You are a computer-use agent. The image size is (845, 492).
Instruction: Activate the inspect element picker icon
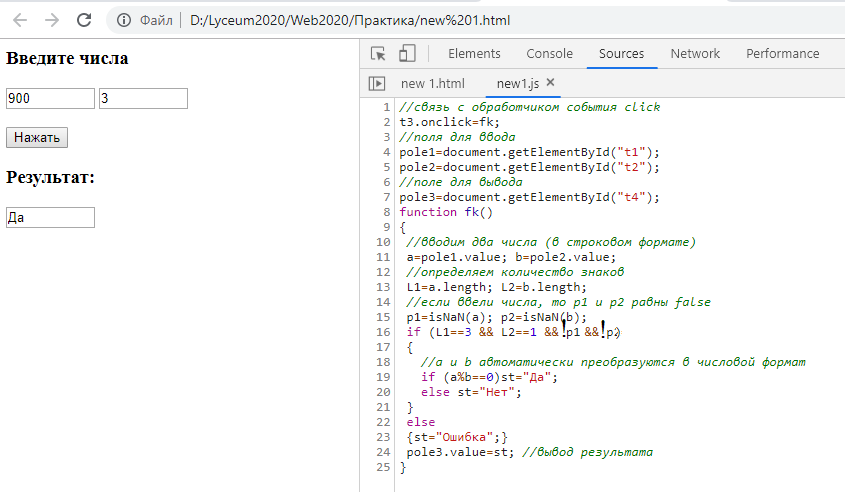tap(378, 54)
